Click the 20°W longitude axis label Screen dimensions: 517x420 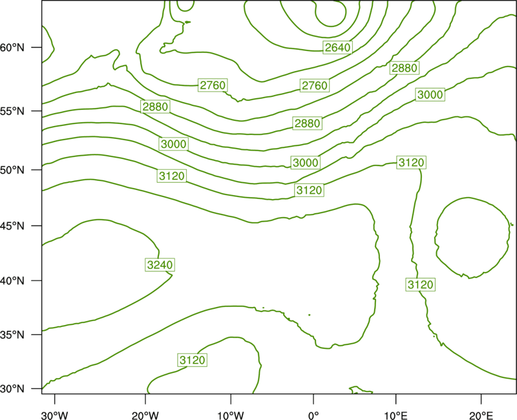tap(145, 415)
